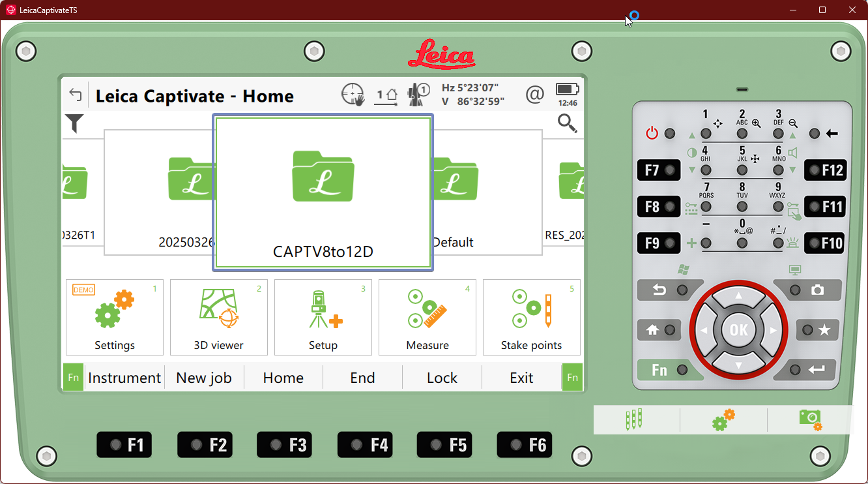
Task: Click the End softkey
Action: point(363,378)
